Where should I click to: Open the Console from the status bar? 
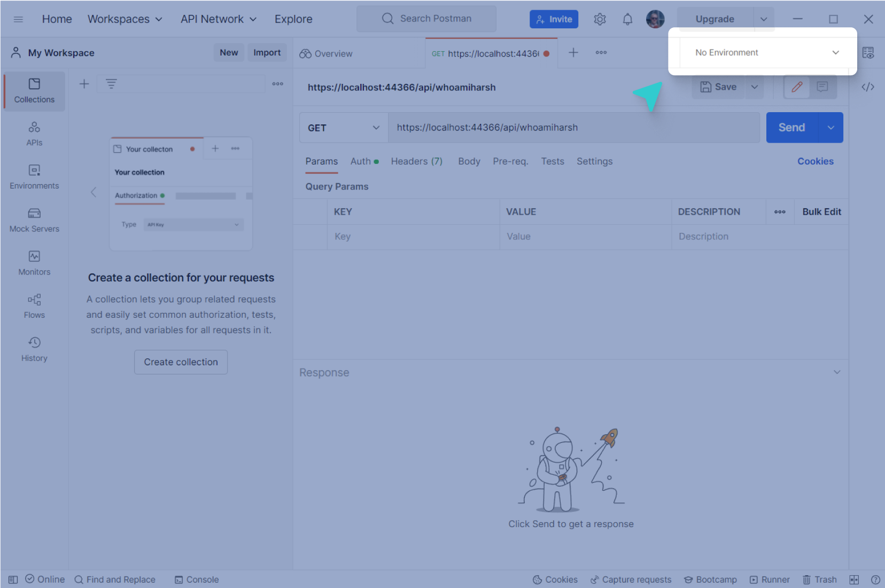(x=196, y=579)
